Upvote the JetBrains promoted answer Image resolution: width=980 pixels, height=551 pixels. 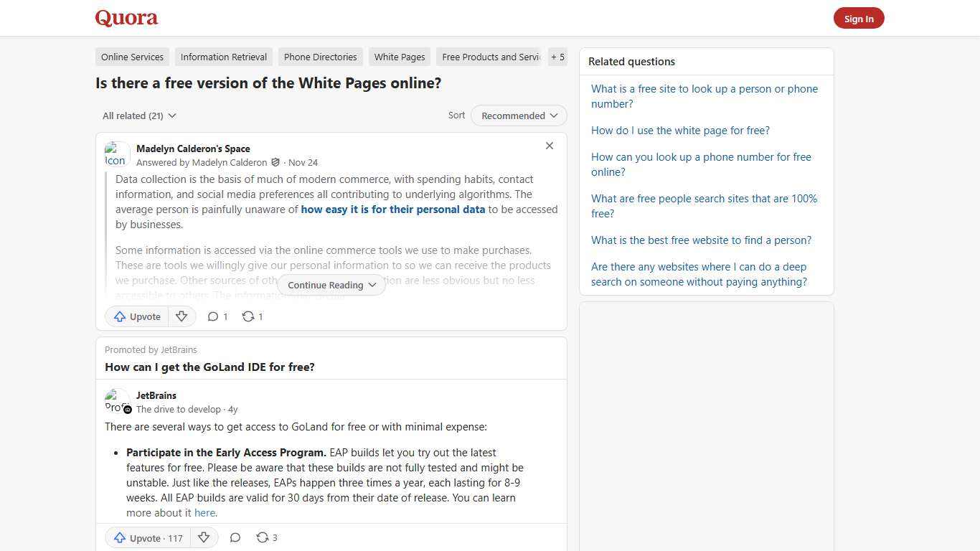(146, 537)
